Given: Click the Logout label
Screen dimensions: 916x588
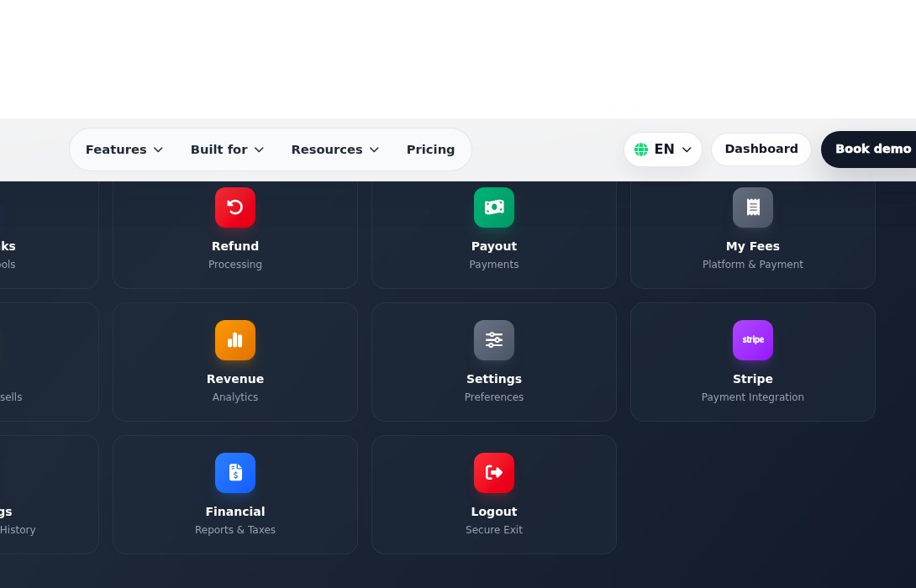Looking at the screenshot, I should [x=493, y=512].
